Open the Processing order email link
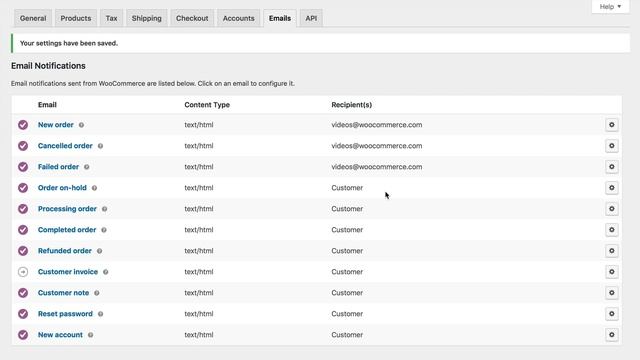 (67, 209)
